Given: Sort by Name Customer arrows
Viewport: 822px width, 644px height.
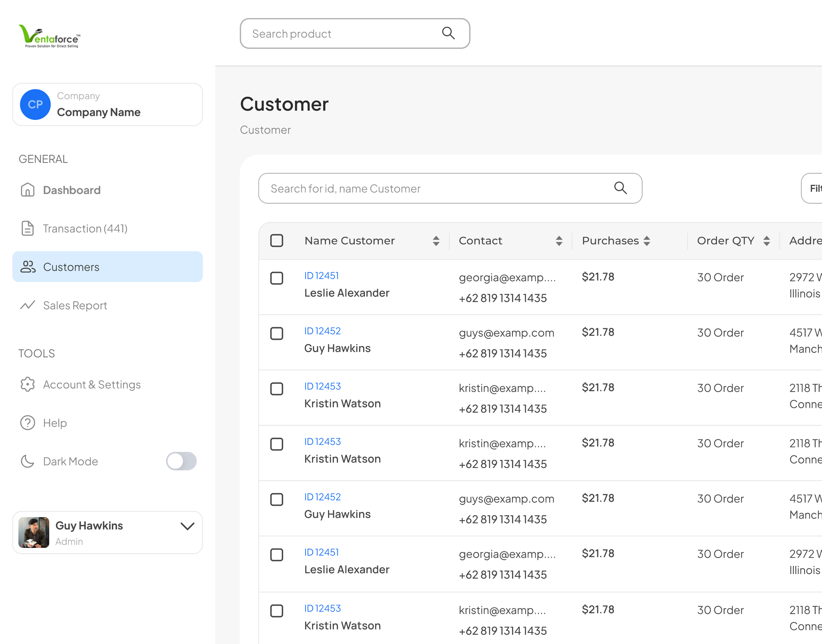Looking at the screenshot, I should [436, 241].
